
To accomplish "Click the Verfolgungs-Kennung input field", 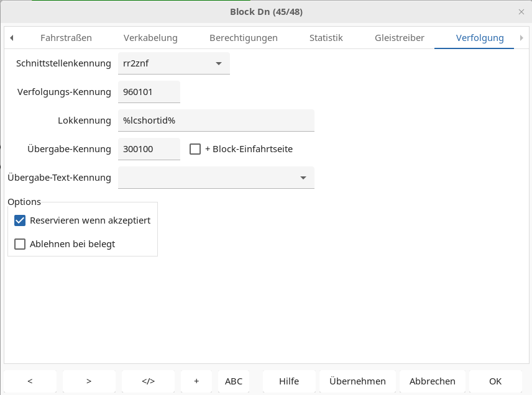I will 149,92.
